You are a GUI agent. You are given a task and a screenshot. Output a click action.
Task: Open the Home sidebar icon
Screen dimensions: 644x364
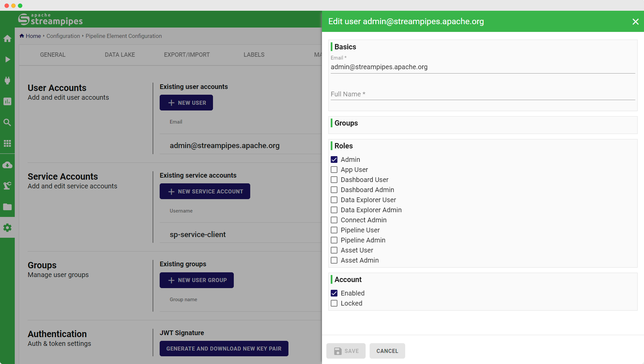tap(7, 39)
